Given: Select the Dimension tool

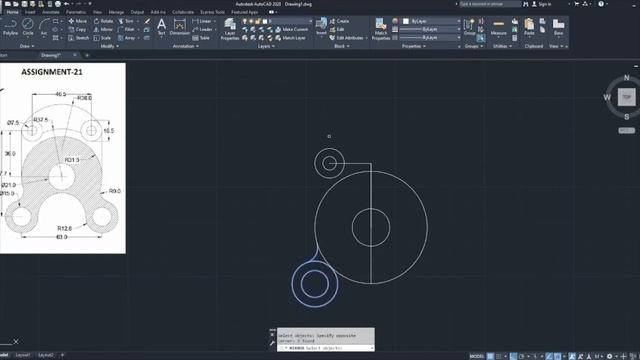Looking at the screenshot, I should pos(180,27).
